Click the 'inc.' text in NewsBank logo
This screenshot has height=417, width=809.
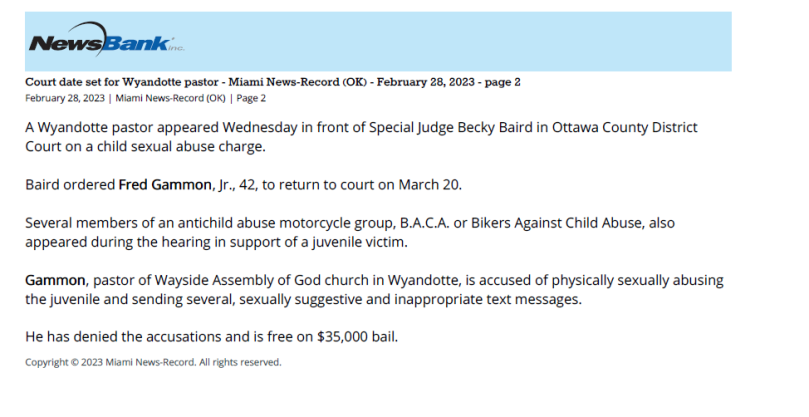click(x=176, y=47)
